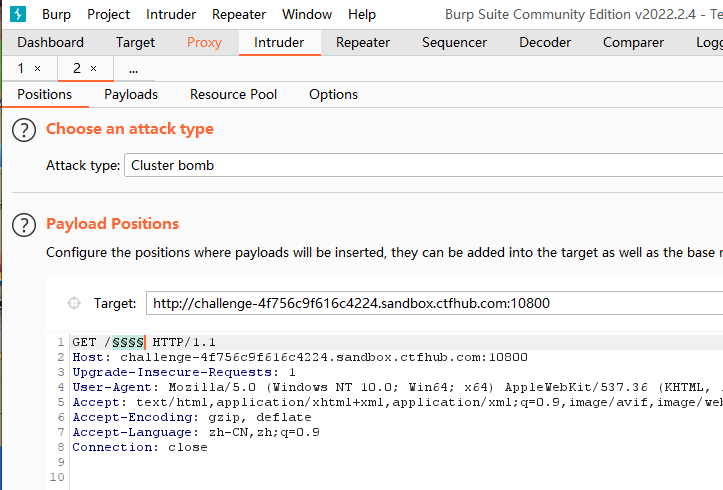Go to the Resource Pool tab
723x490 pixels.
click(x=233, y=94)
